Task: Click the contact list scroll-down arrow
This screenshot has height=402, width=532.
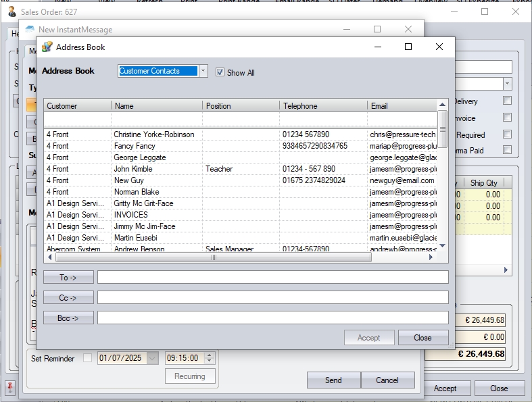Action: (443, 247)
